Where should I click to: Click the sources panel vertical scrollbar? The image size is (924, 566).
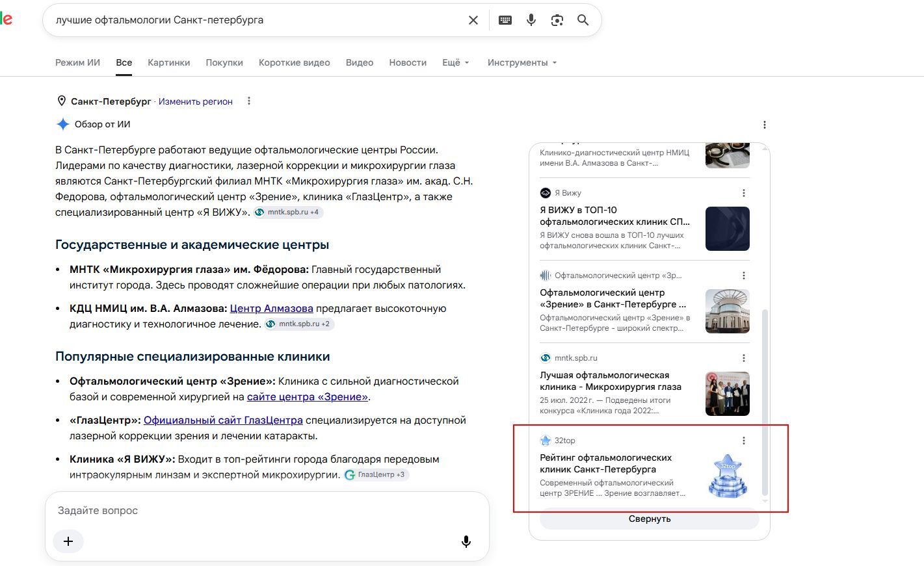pos(765,403)
